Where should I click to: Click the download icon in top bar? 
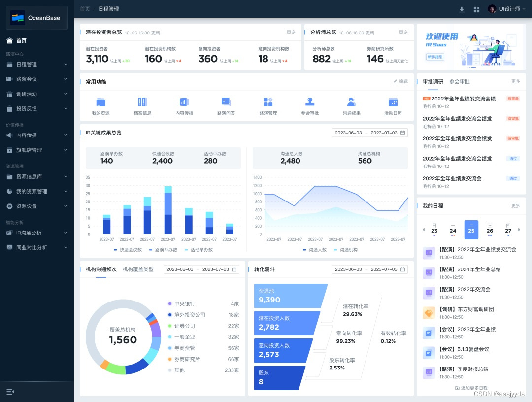[462, 9]
